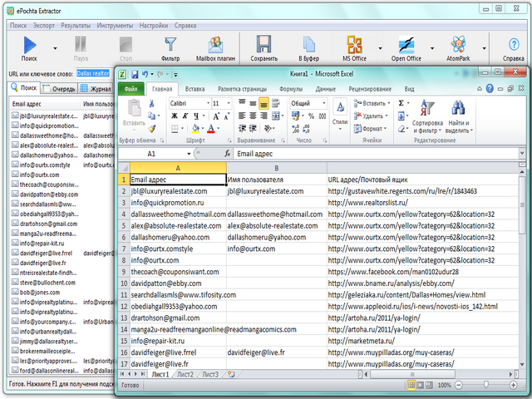Click the insert new worksheet tab icon

pos(231,374)
